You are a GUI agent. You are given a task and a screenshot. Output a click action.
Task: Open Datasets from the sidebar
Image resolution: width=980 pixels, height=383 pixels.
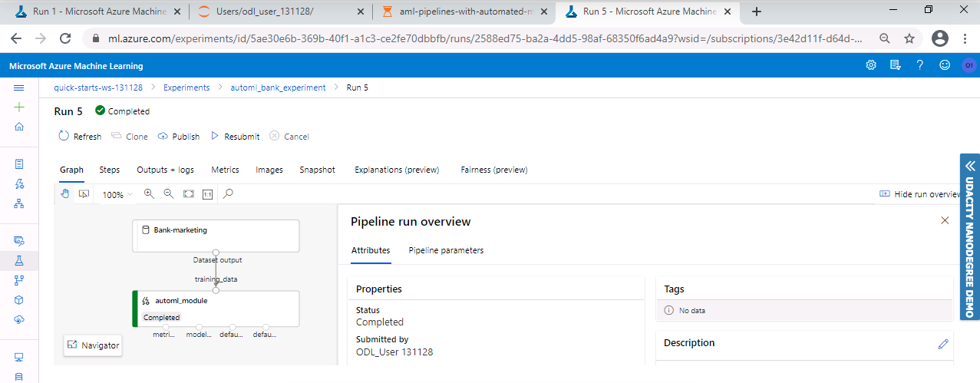click(x=19, y=241)
